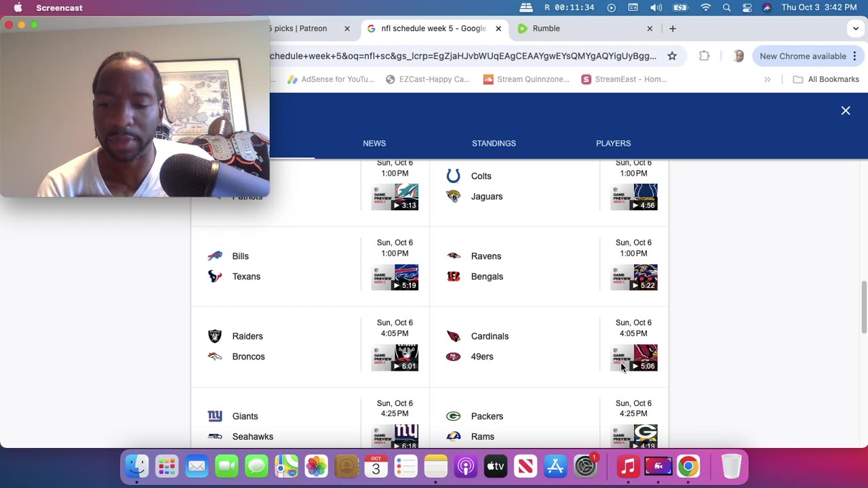This screenshot has height=488, width=868.
Task: Close the Rumble tab
Action: [650, 28]
